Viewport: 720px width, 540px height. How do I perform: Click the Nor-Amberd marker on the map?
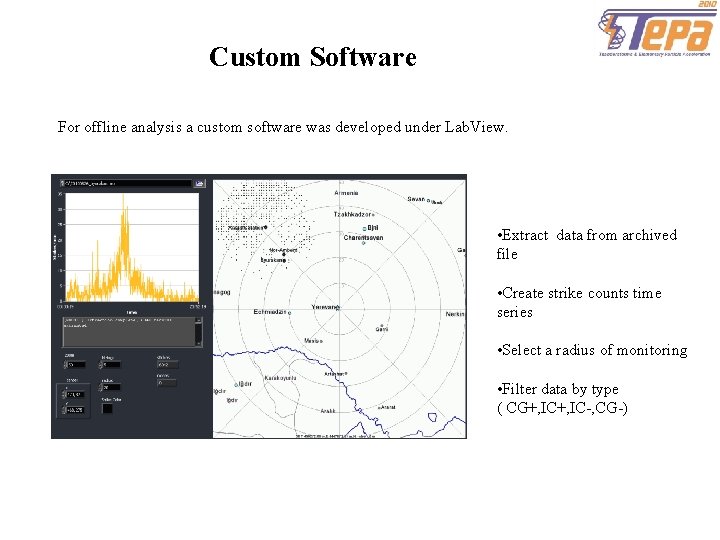point(284,254)
